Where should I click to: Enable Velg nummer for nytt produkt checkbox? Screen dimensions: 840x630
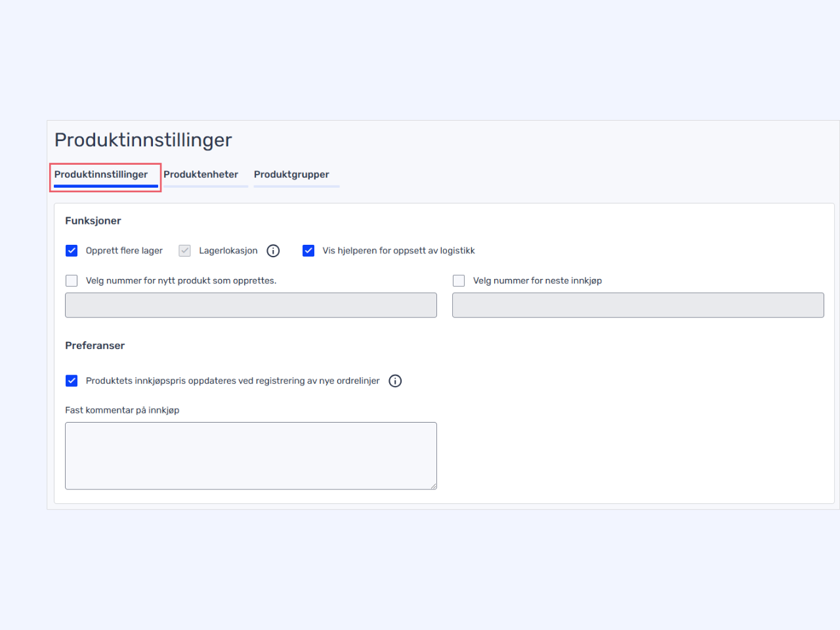click(72, 281)
